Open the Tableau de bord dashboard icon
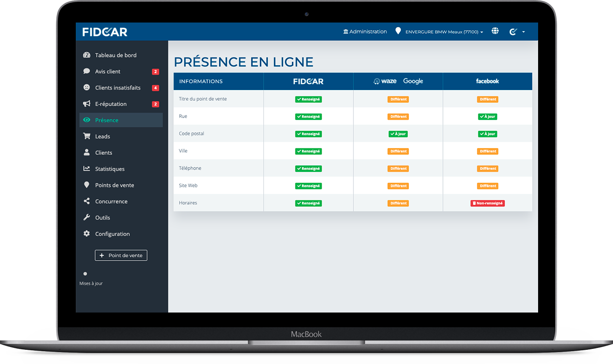Screen dimensions: 613x364 pos(87,55)
